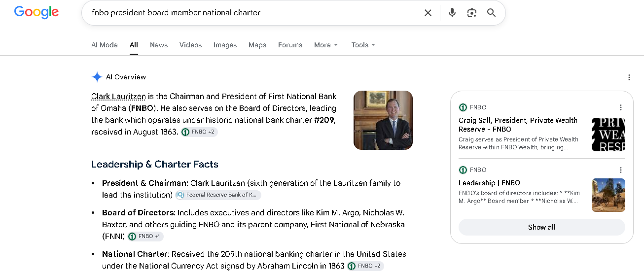
Task: Clear the search query with the X icon
Action: (428, 13)
